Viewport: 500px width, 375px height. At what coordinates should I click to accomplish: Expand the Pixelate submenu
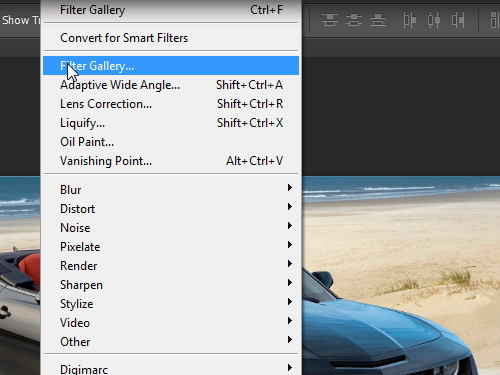(171, 247)
